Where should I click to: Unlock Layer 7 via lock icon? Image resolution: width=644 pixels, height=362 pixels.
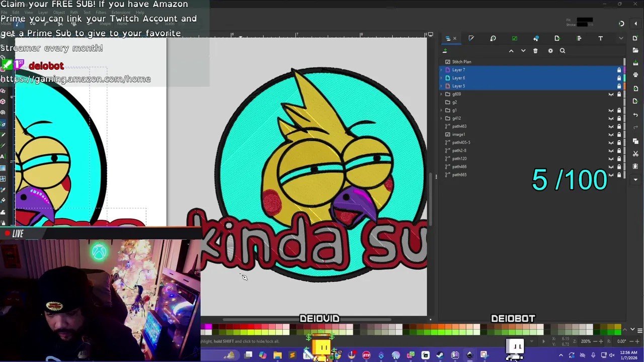pos(619,70)
